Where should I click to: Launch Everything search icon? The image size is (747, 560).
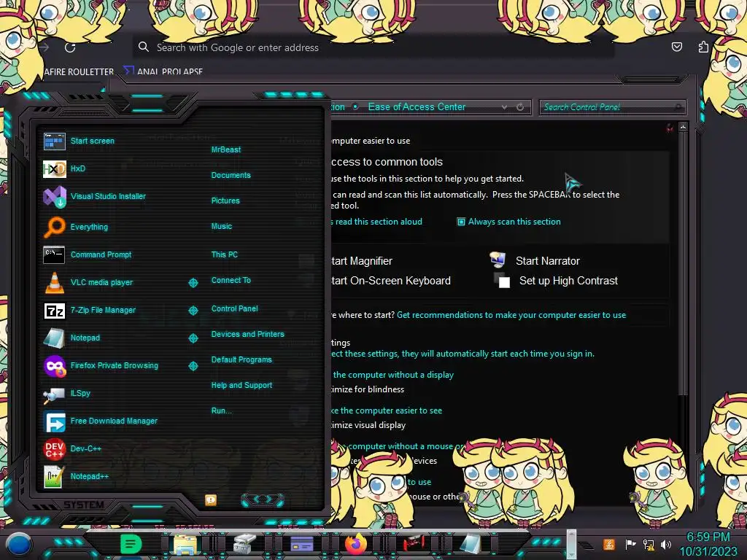click(x=54, y=227)
